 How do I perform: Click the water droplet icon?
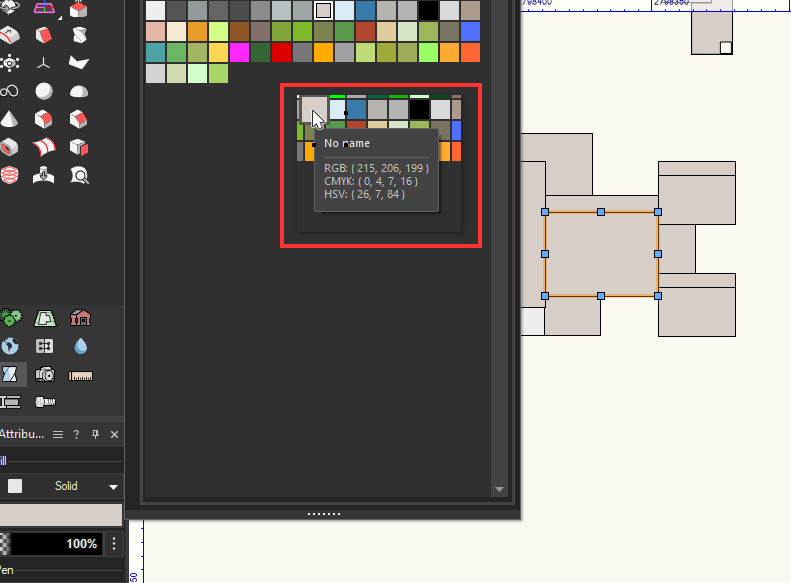[x=81, y=346]
